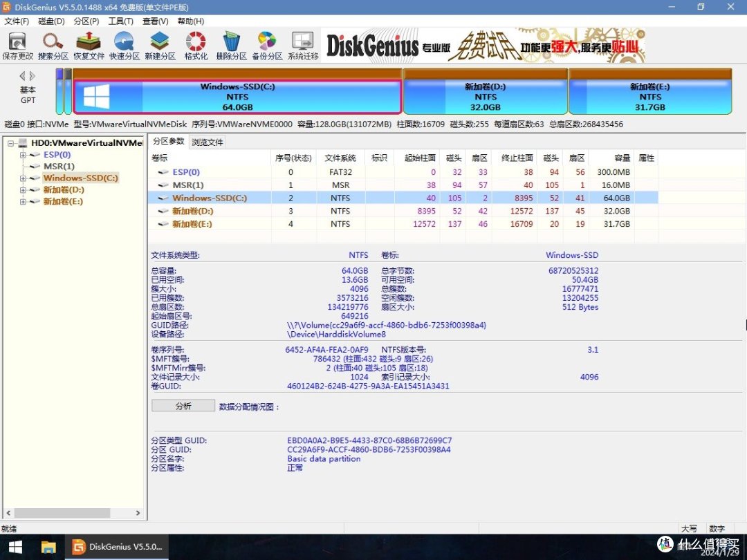Go to next disk with right arrow
747x560 pixels.
coord(32,76)
